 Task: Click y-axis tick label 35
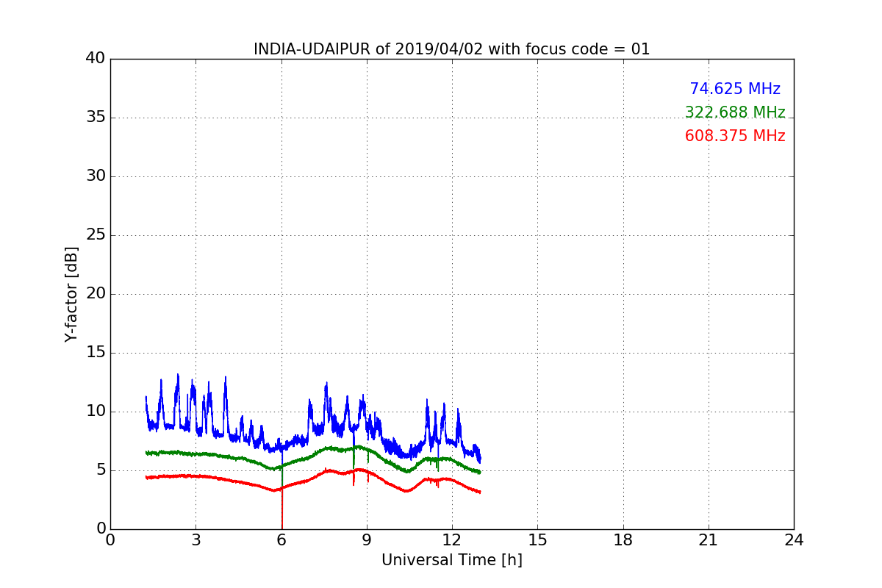click(x=96, y=118)
